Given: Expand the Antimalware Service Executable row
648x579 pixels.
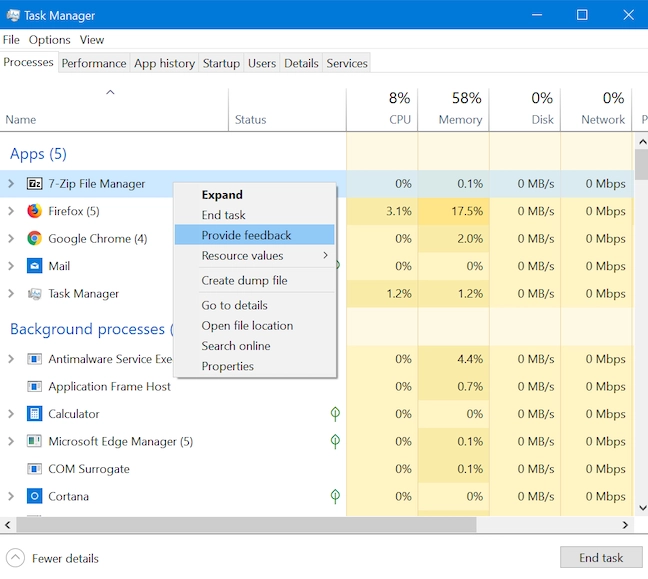Looking at the screenshot, I should [x=11, y=359].
